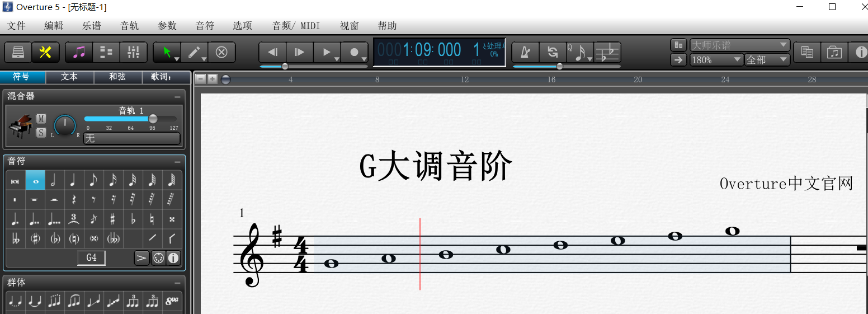Collapse the 音符 panel

(177, 162)
